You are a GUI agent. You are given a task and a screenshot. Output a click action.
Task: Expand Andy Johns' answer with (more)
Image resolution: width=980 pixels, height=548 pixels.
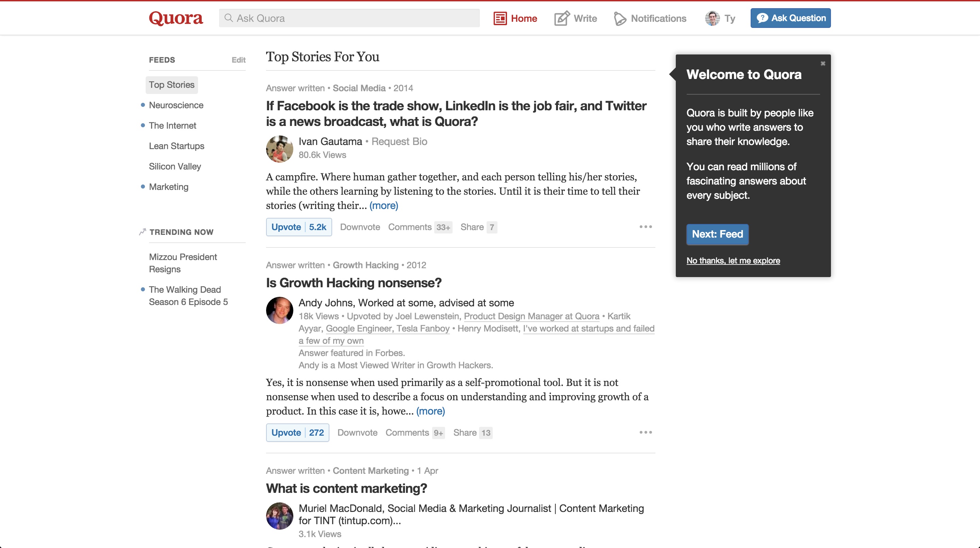(x=430, y=411)
